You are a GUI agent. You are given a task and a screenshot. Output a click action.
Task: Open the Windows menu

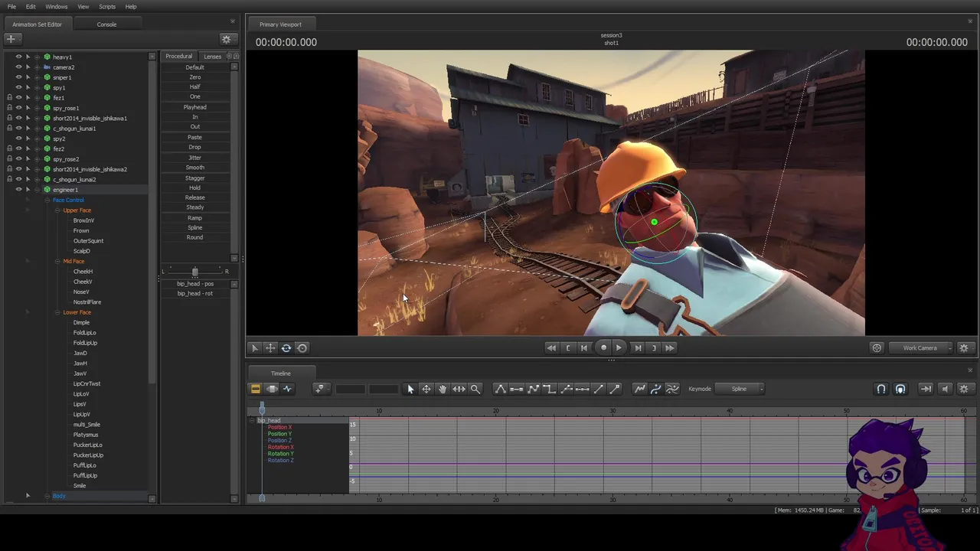[56, 7]
